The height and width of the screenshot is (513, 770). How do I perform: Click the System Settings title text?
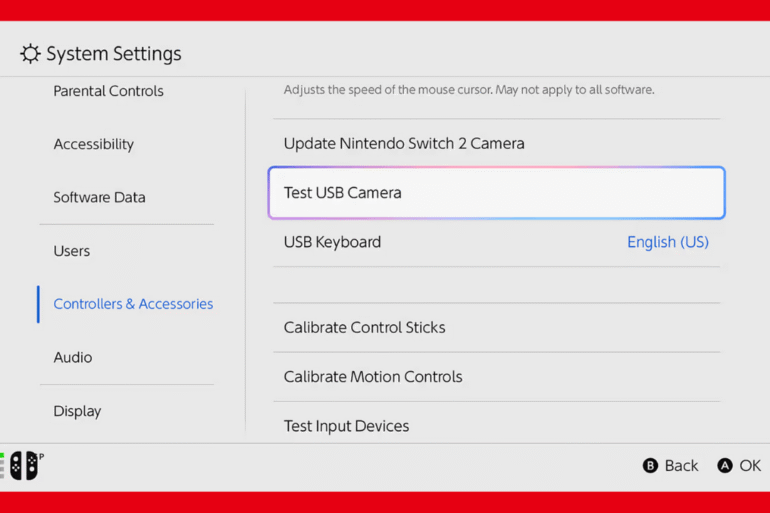tap(114, 54)
